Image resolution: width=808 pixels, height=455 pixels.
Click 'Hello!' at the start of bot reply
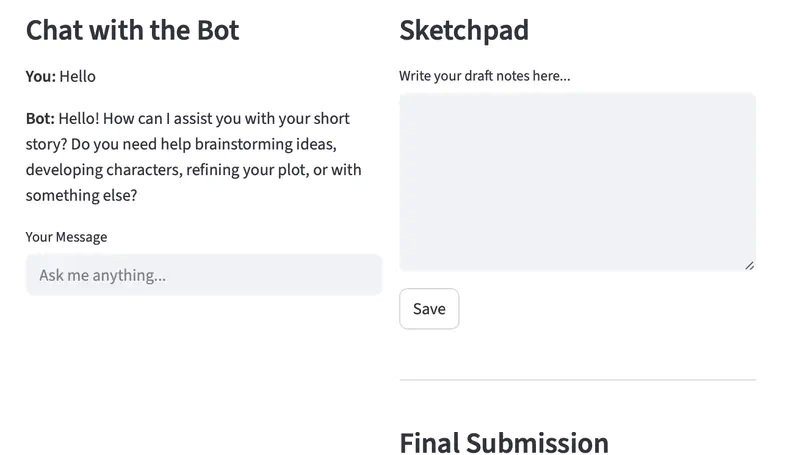point(79,118)
